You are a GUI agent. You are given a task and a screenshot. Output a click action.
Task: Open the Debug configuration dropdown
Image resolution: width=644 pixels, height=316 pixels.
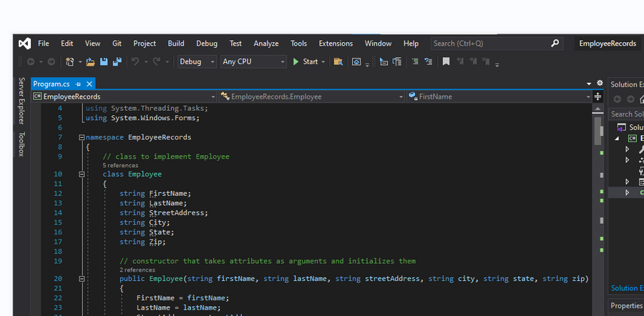coord(197,61)
